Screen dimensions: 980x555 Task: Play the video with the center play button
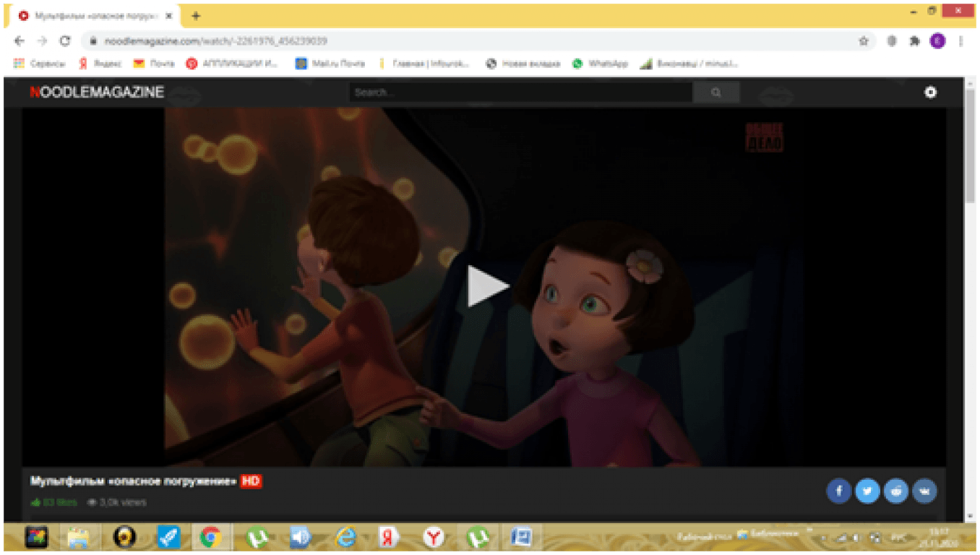(488, 286)
